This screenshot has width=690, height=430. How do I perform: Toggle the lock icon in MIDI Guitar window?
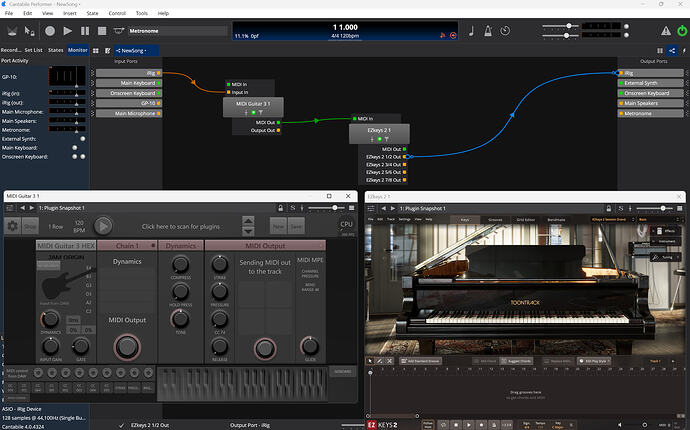click(280, 208)
